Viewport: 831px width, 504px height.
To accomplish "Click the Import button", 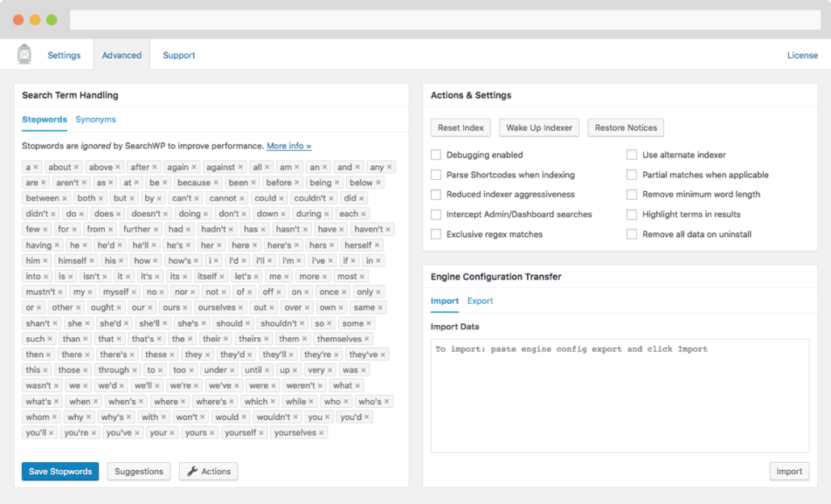I will click(789, 471).
